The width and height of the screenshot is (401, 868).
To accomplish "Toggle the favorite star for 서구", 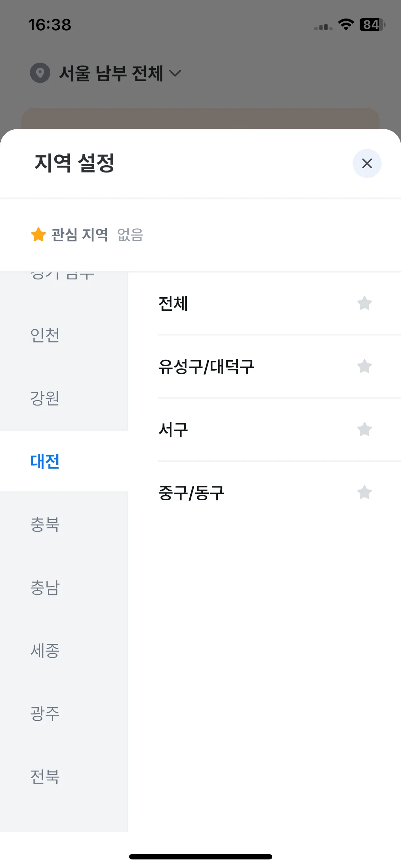I will pos(364,429).
